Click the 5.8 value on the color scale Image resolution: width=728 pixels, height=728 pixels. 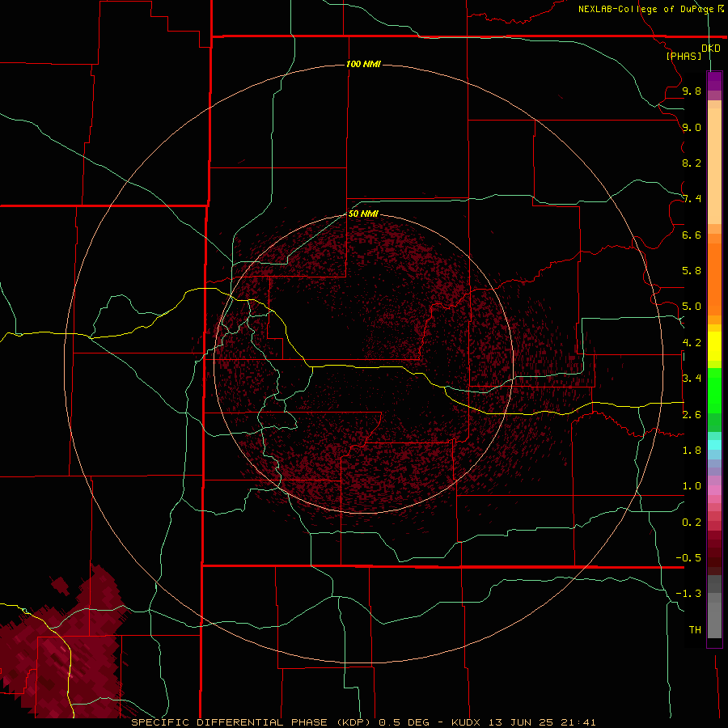point(692,271)
